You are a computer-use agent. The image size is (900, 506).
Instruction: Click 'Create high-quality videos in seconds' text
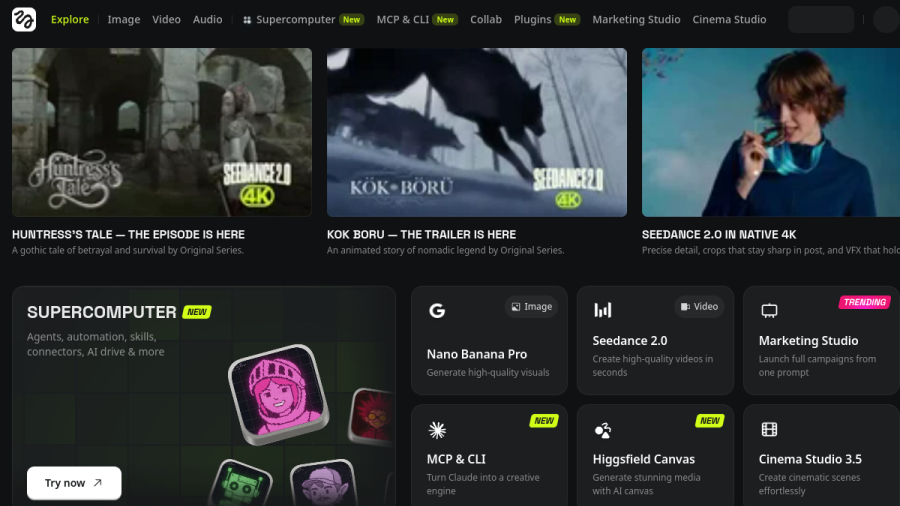[x=653, y=365]
